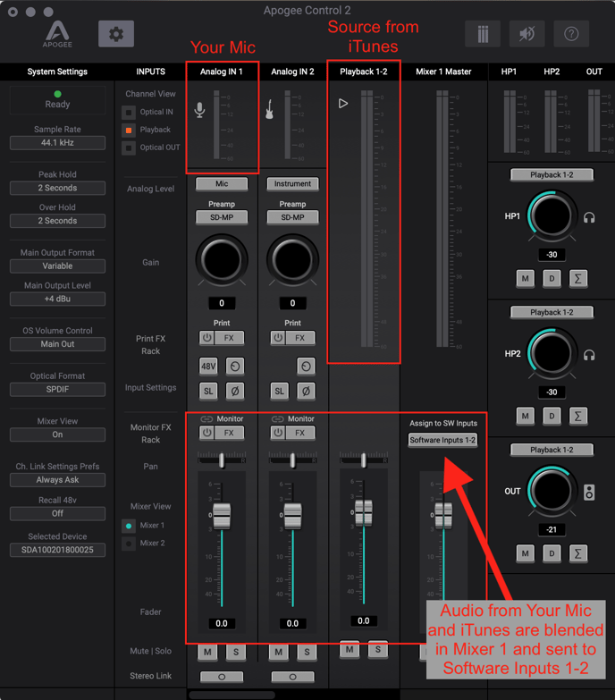Open the mixer view icon in top toolbar
The width and height of the screenshot is (615, 700).
483,34
